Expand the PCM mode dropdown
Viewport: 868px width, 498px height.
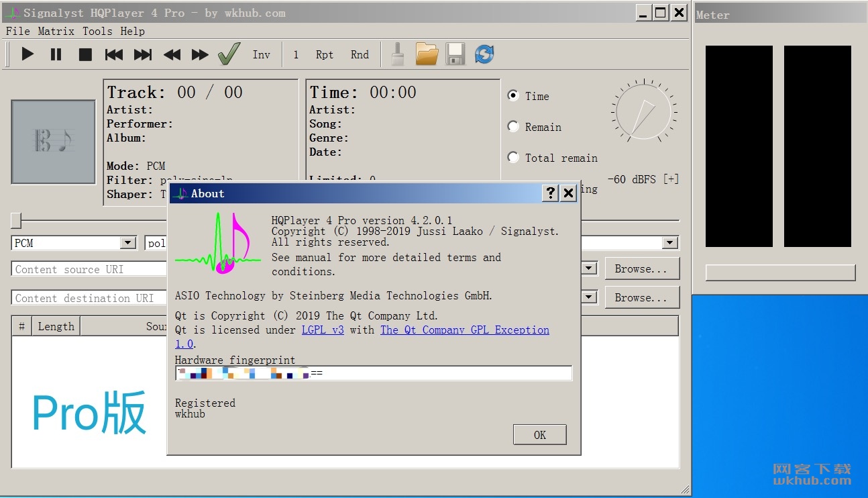pyautogui.click(x=128, y=243)
